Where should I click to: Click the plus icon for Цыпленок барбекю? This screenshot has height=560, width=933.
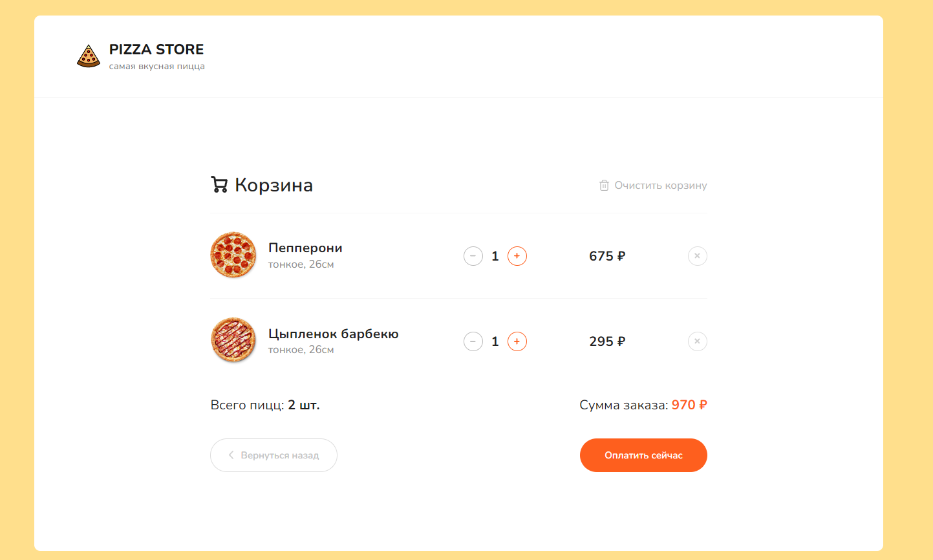pyautogui.click(x=517, y=341)
